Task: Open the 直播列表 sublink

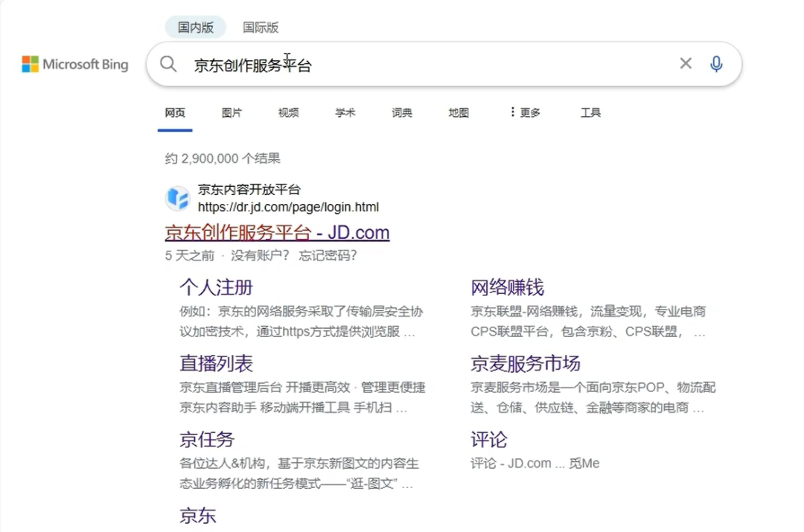Action: (x=216, y=363)
